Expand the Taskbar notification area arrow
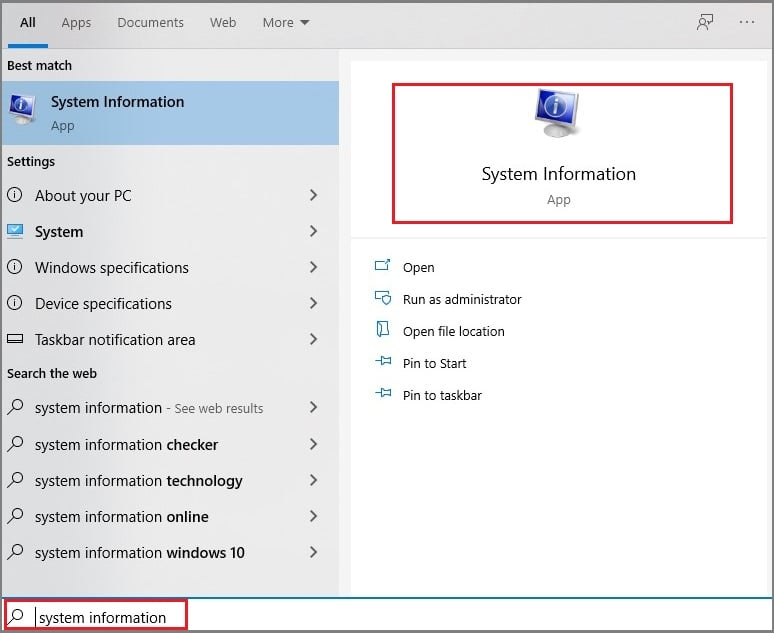 313,339
